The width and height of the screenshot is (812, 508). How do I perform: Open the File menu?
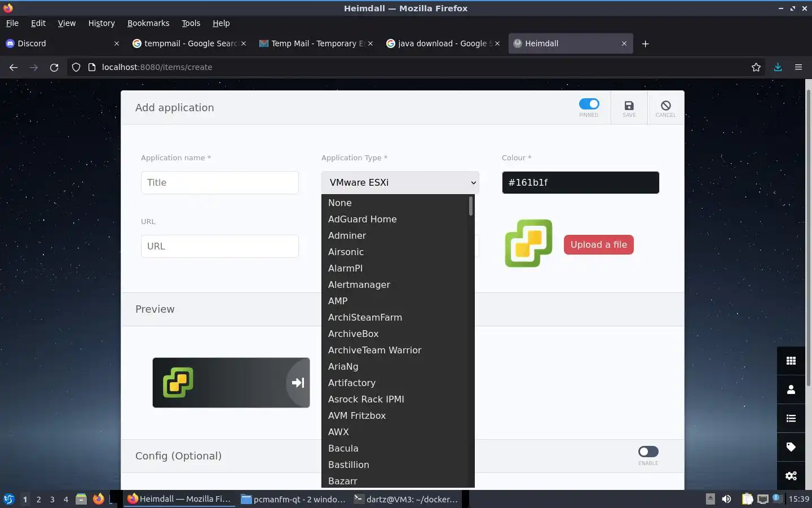pyautogui.click(x=12, y=23)
